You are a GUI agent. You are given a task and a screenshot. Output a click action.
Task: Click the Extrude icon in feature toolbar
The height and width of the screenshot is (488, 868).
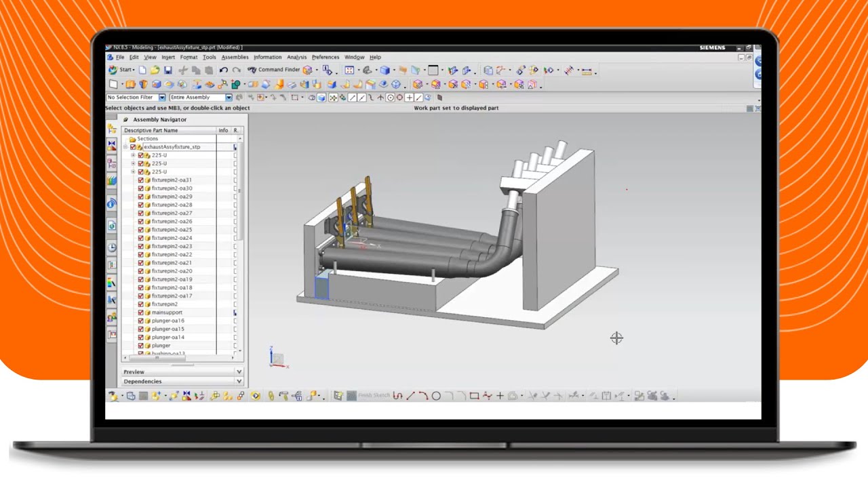130,84
